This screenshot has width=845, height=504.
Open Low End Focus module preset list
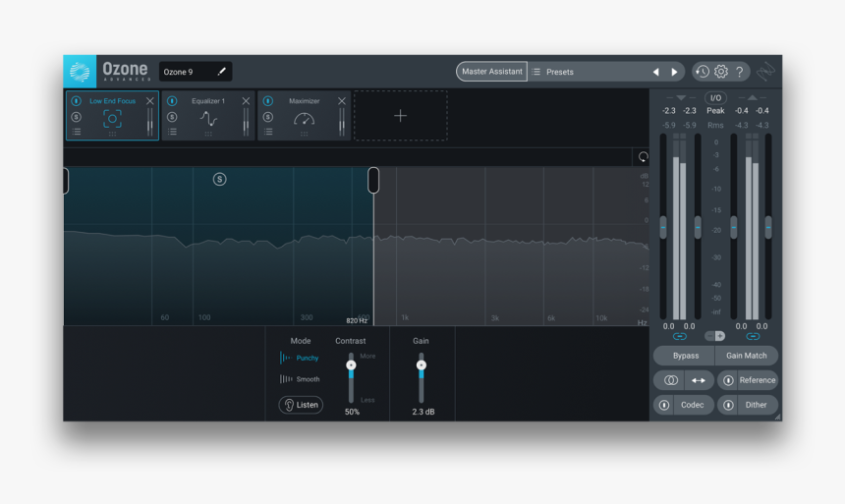coord(76,132)
